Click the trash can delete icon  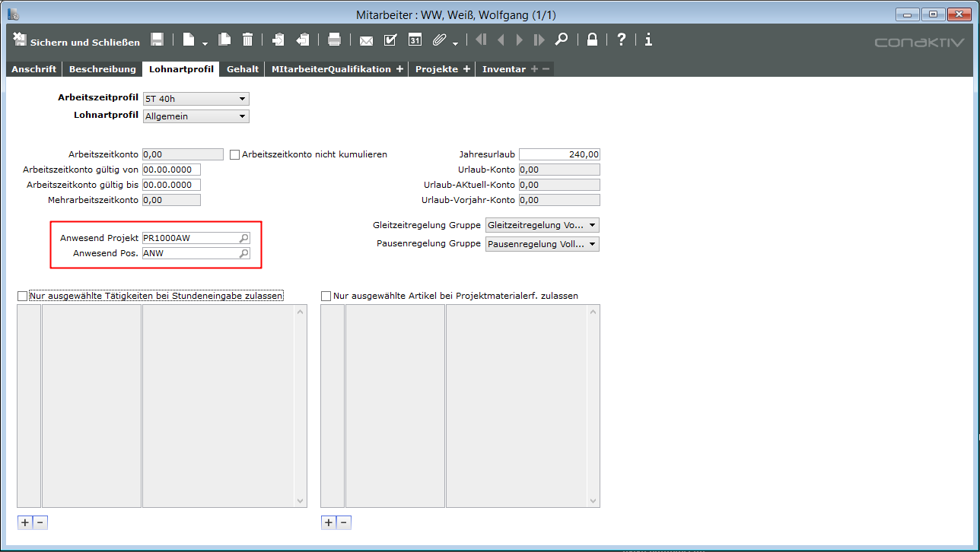coord(247,40)
